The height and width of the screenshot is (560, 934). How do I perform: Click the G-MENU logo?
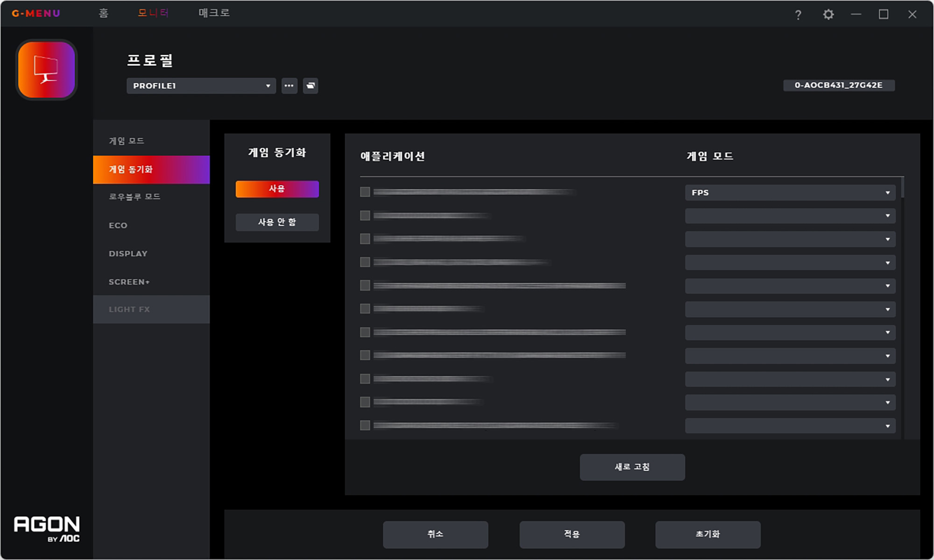(x=36, y=13)
